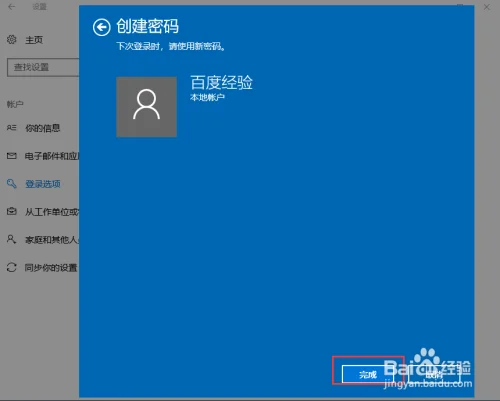
Task: Click the briefcase icon in sidebar
Action: click(x=12, y=211)
